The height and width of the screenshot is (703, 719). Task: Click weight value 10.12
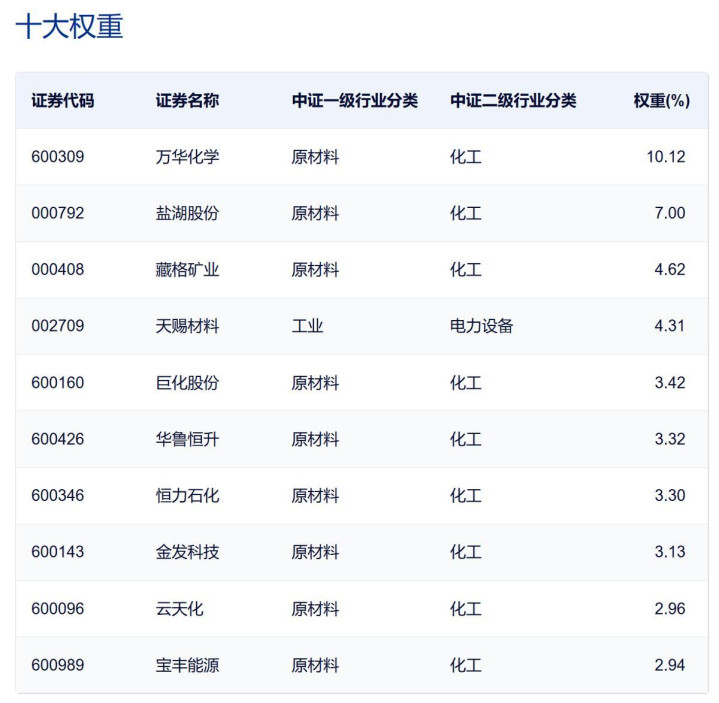tap(666, 157)
